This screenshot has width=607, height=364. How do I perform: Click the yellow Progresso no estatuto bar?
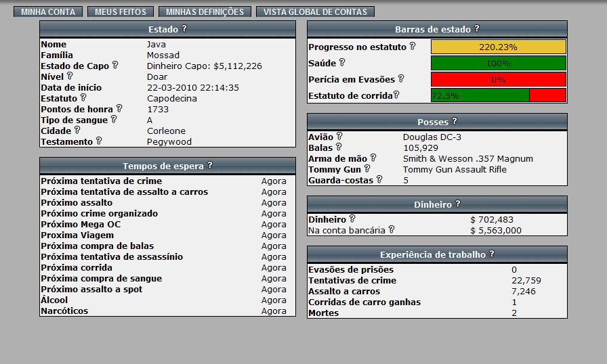pyautogui.click(x=498, y=47)
